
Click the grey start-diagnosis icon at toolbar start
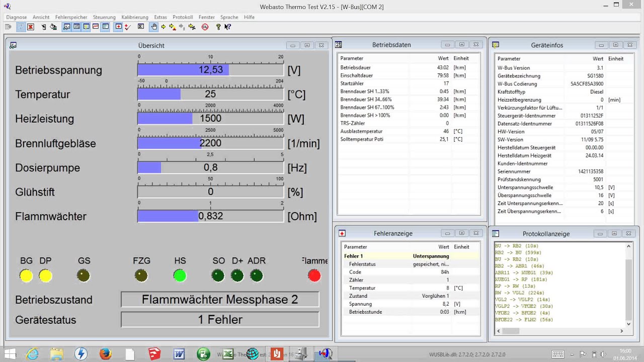[8, 27]
